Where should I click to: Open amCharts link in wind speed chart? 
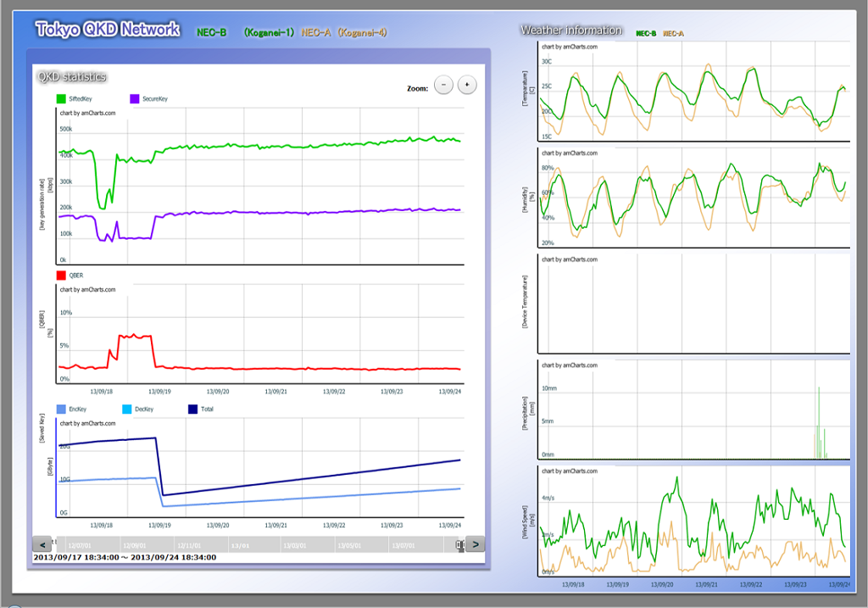coord(570,471)
